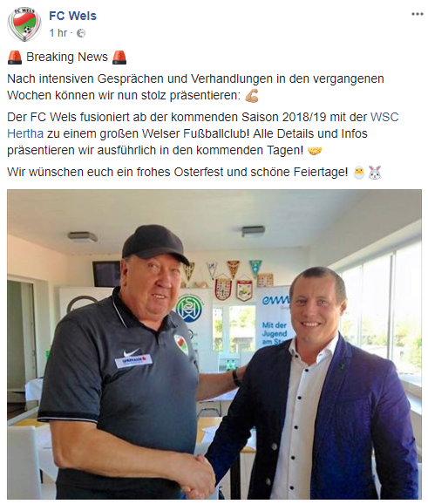
Task: Open the FC Wels profile picture
Action: coord(24,24)
